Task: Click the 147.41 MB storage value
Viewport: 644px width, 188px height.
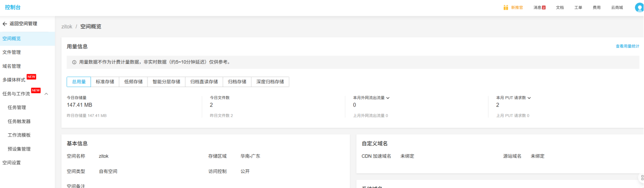Action: (x=79, y=105)
